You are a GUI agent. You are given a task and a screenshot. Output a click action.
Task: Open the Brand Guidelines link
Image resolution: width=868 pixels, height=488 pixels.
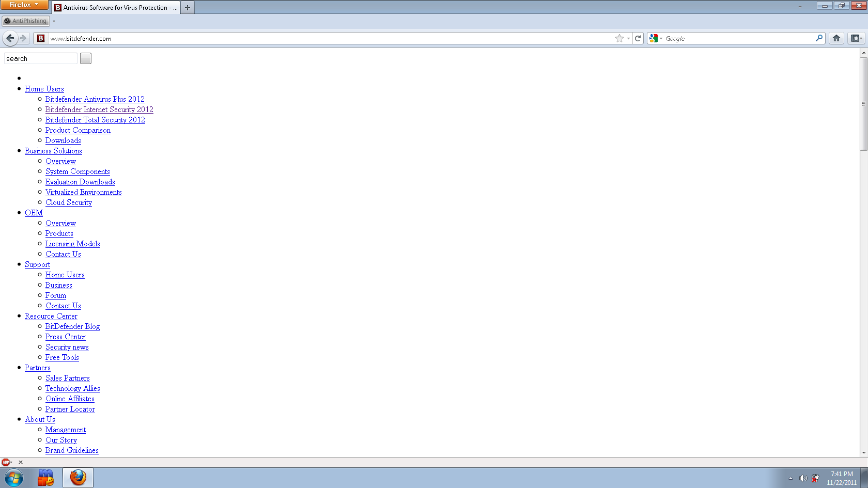point(72,450)
